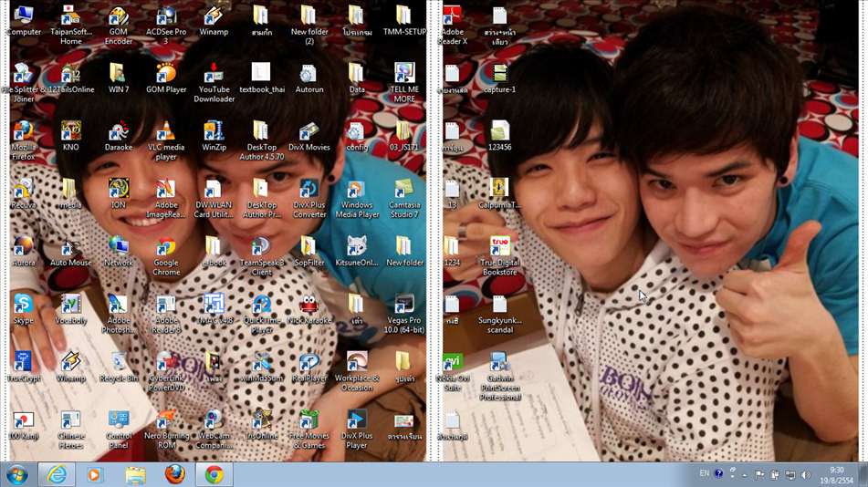Open the Network icon
This screenshot has height=487, width=868.
pyautogui.click(x=119, y=251)
